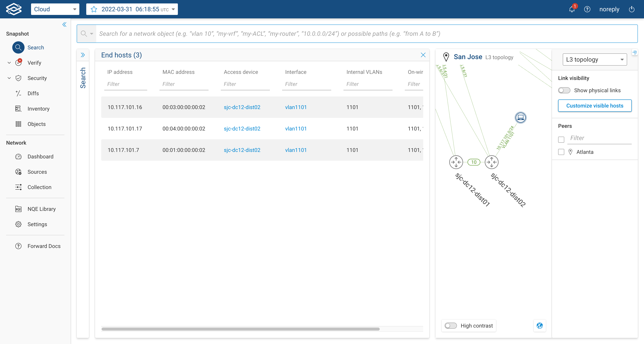Enable High contrast mode
644x344 pixels.
tap(450, 325)
